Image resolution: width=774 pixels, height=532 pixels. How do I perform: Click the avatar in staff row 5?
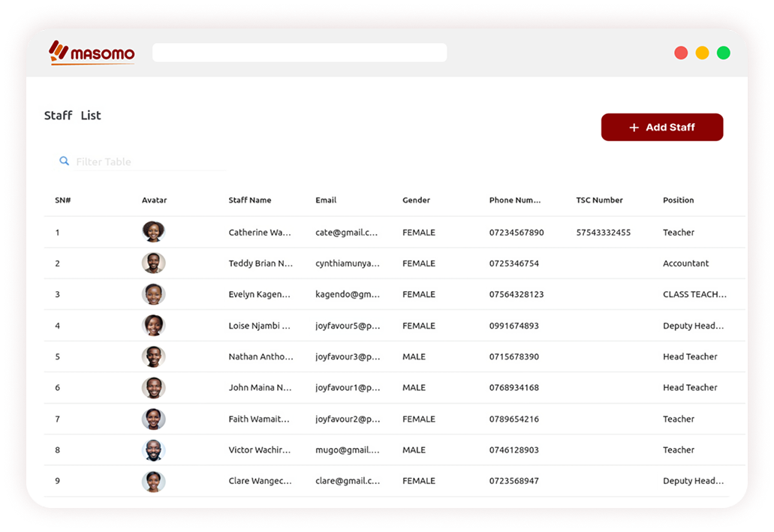pyautogui.click(x=153, y=356)
